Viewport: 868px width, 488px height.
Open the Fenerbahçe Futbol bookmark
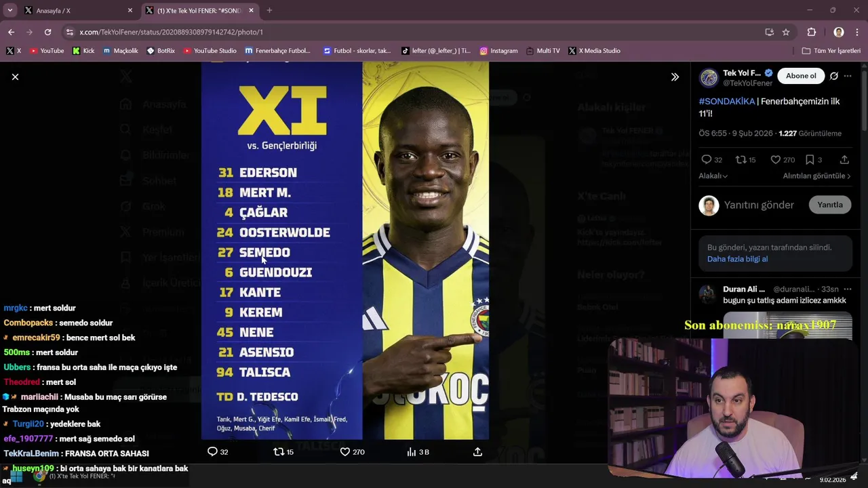pyautogui.click(x=277, y=51)
